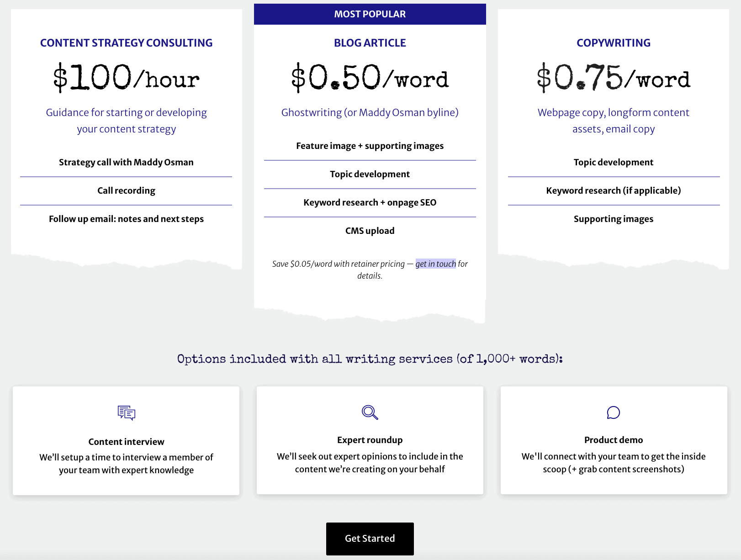Click the Expert roundup card

coord(370,441)
